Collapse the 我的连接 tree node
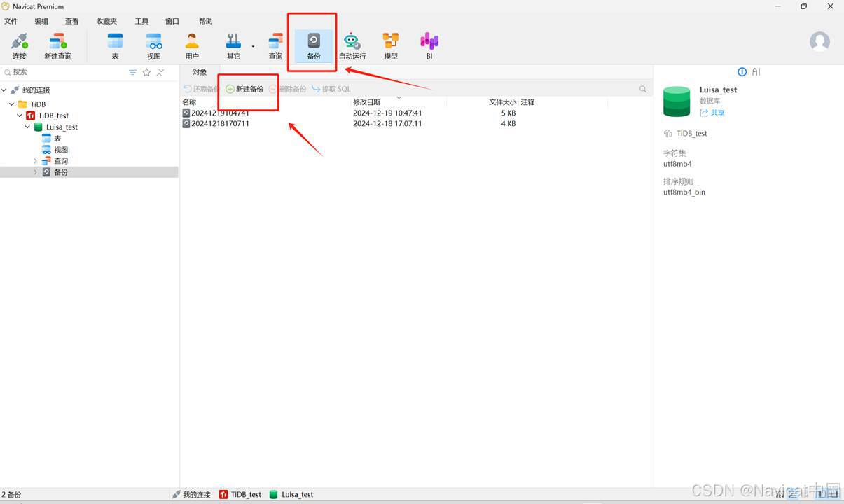 [x=4, y=90]
